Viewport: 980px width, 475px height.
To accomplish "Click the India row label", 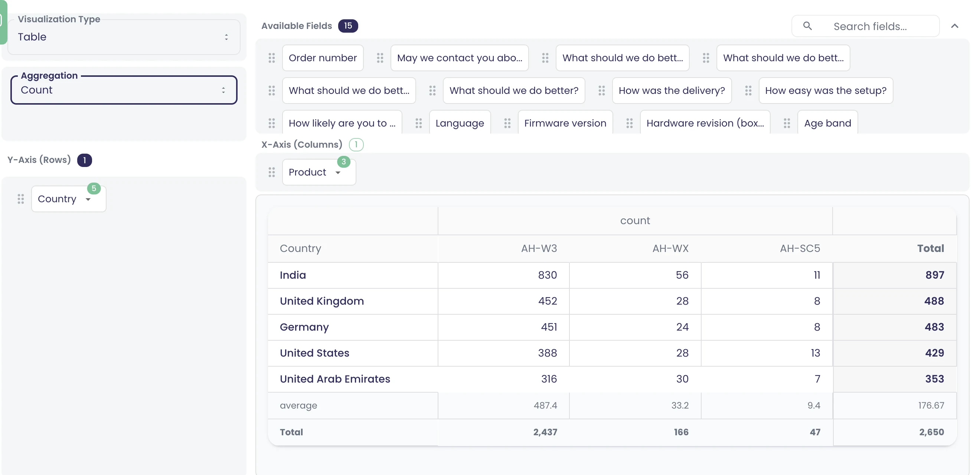I will coord(293,275).
